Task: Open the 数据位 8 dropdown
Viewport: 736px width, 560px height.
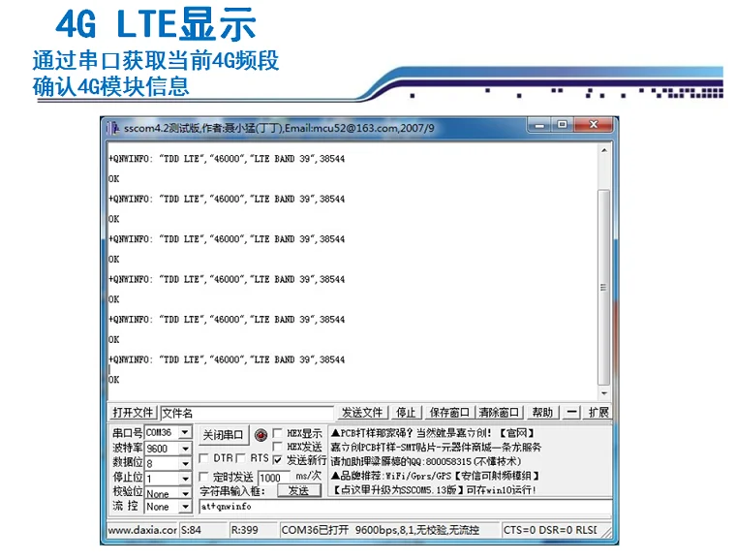Action: click(185, 463)
